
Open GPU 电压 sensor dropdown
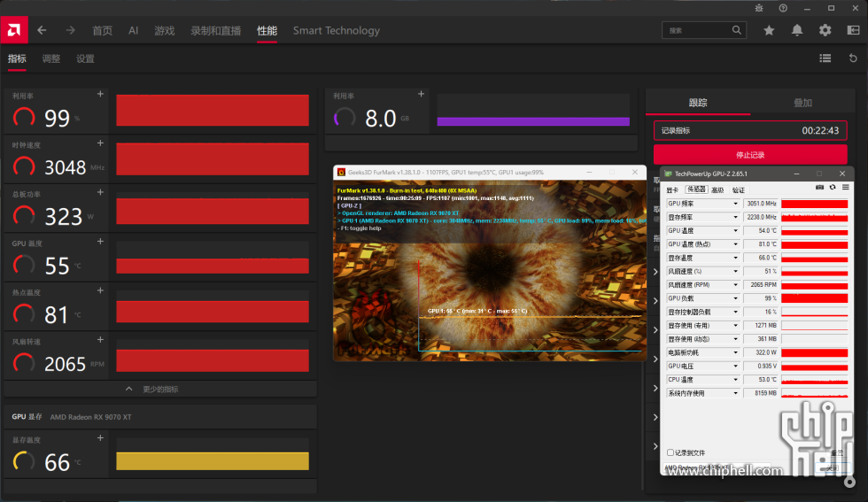coord(736,366)
